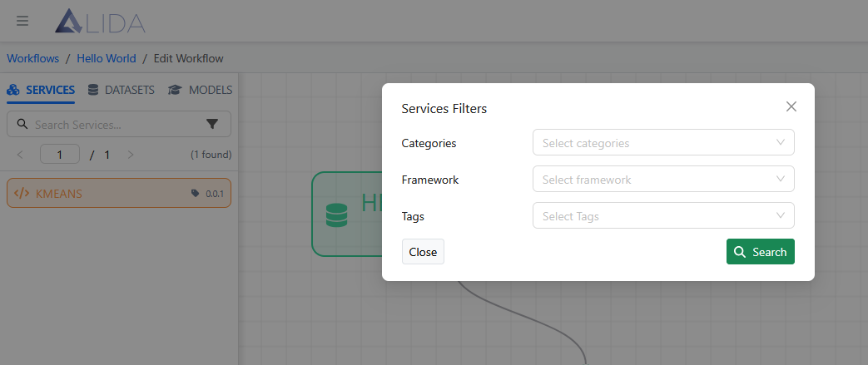Open the Select Tags dropdown
This screenshot has height=365, width=868.
pos(663,215)
